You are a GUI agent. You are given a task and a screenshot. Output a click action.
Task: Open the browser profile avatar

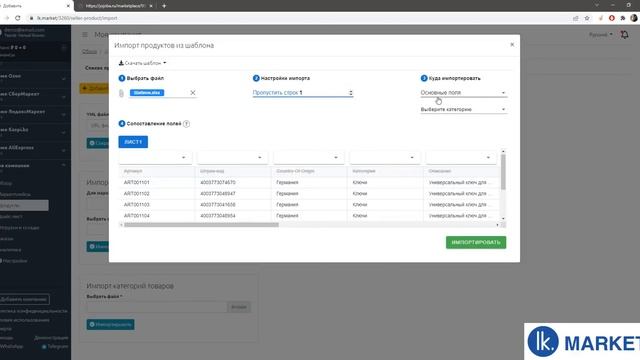pyautogui.click(x=634, y=18)
